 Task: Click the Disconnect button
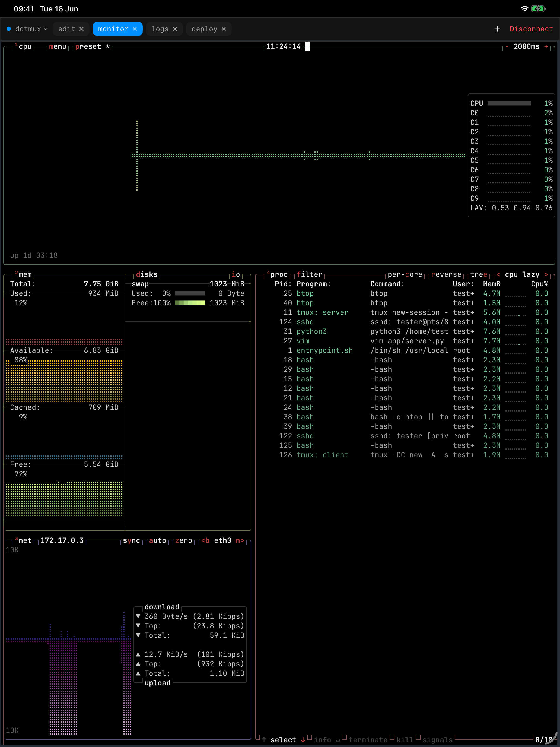click(531, 29)
